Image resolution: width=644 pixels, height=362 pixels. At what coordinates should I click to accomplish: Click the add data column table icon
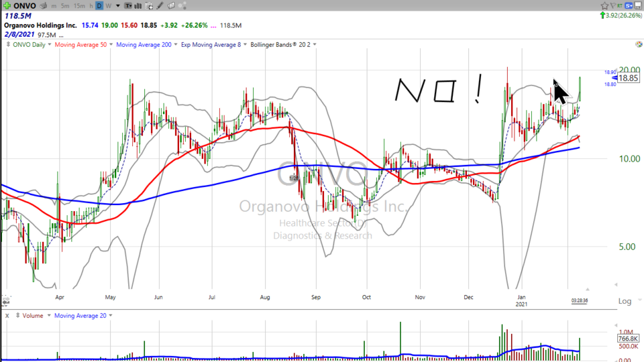(x=149, y=6)
